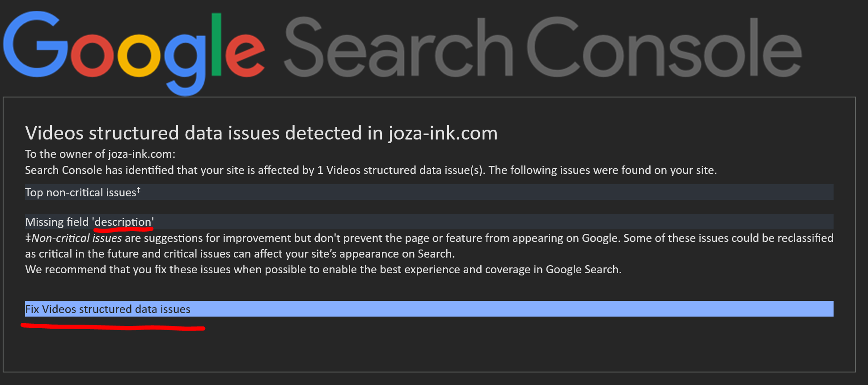Screen dimensions: 868x385
Task: Click the italic 'Non-critical issues' footnote text
Action: coord(77,238)
